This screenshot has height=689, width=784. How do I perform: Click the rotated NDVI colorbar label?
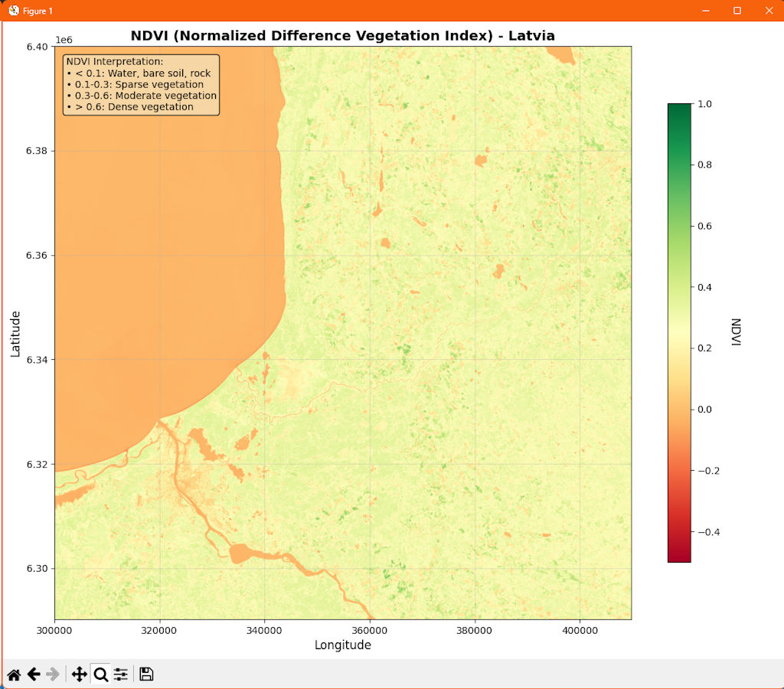click(736, 332)
